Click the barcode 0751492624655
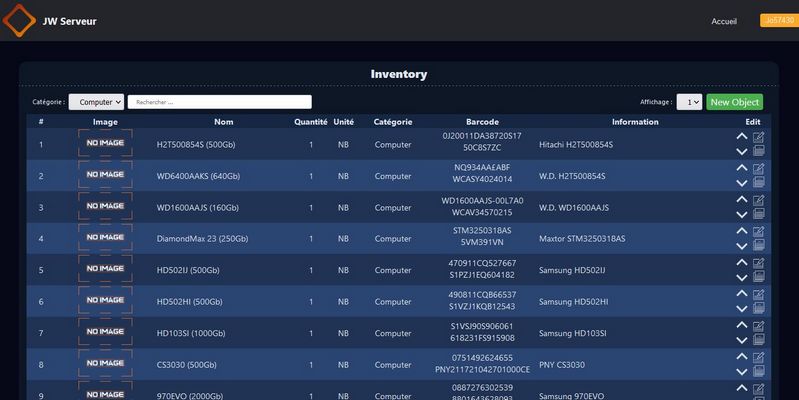Viewport: 799px width, 400px height. coord(482,358)
